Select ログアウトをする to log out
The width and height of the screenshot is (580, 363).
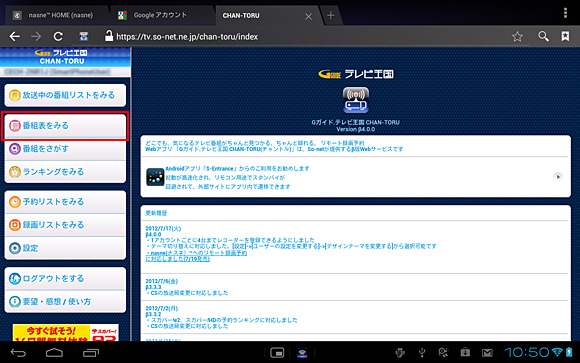[x=65, y=278]
